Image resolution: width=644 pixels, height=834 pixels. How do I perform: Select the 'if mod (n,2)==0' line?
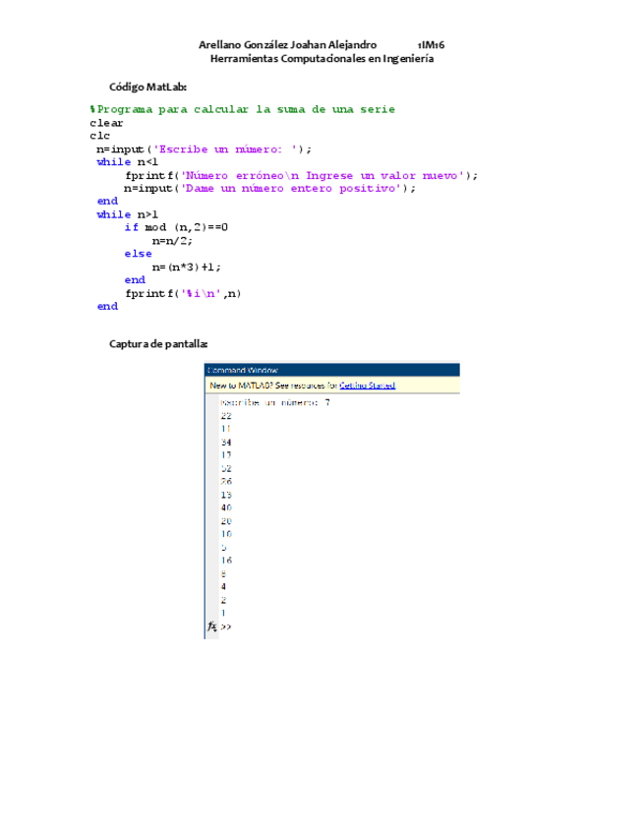(x=176, y=227)
